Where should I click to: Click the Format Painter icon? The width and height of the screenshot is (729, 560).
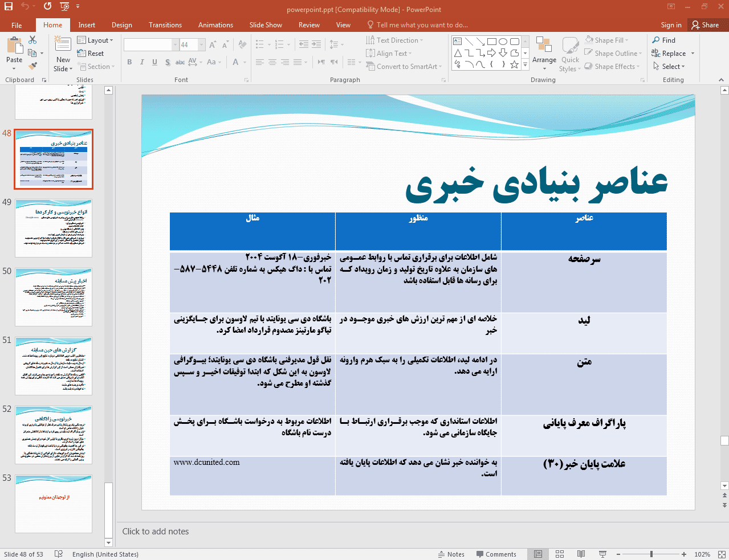32,66
